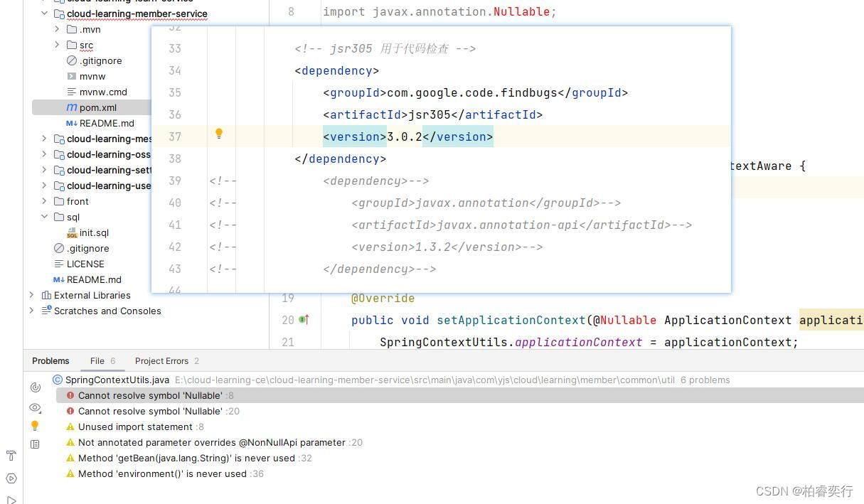Select first 'Cannot resolve symbol Nullable' :8
864x504 pixels.
pyautogui.click(x=460, y=395)
